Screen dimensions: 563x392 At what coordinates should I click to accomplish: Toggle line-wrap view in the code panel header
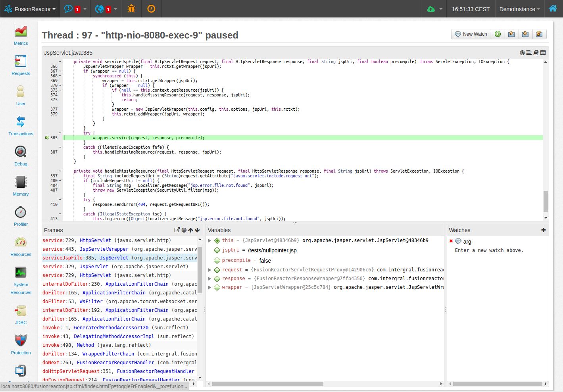click(x=529, y=53)
